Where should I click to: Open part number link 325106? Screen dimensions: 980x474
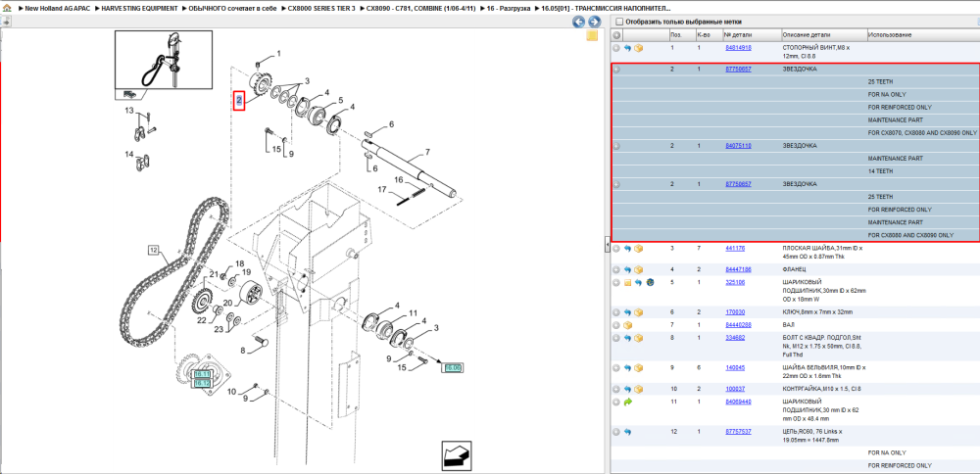(x=734, y=282)
